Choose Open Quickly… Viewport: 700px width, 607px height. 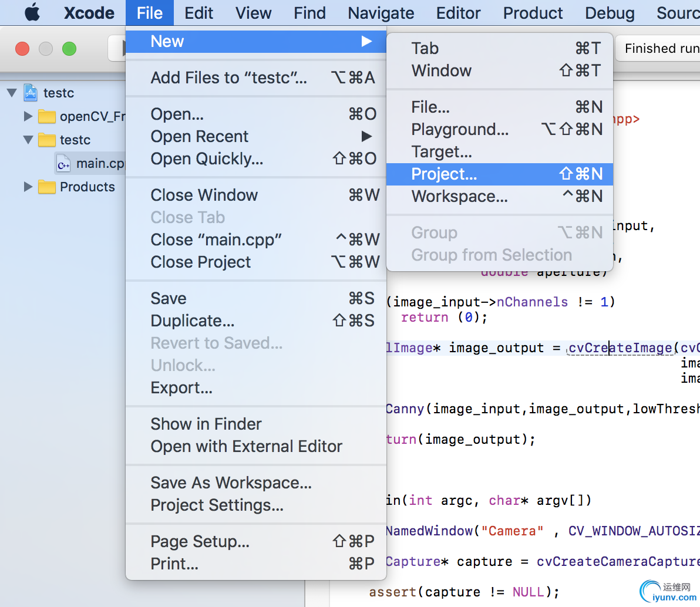[256, 159]
